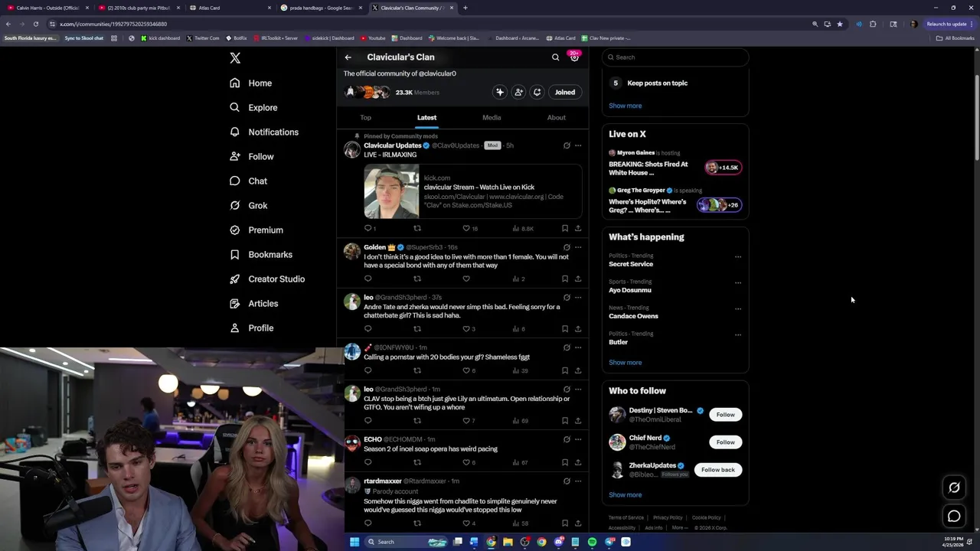
Task: Open more options on Golden's post
Action: [x=578, y=247]
